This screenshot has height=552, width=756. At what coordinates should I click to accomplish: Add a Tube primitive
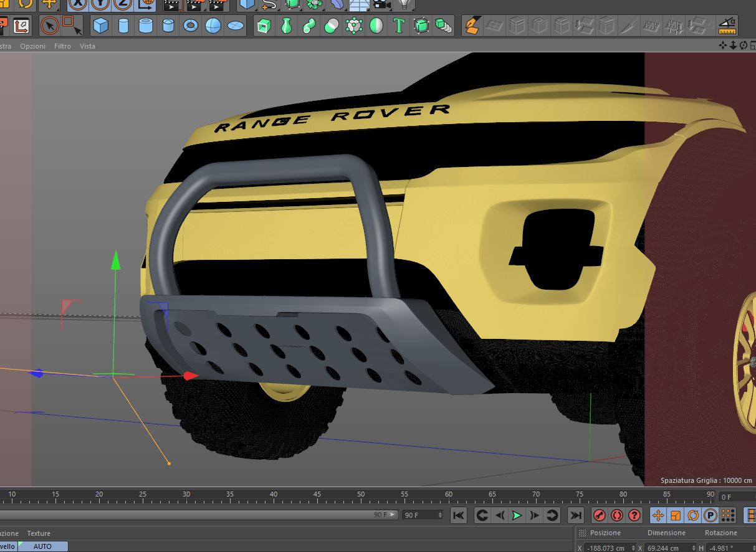point(146,26)
